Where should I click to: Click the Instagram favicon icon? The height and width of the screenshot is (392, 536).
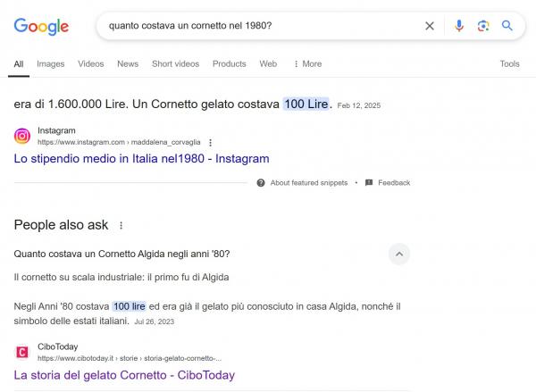[23, 137]
